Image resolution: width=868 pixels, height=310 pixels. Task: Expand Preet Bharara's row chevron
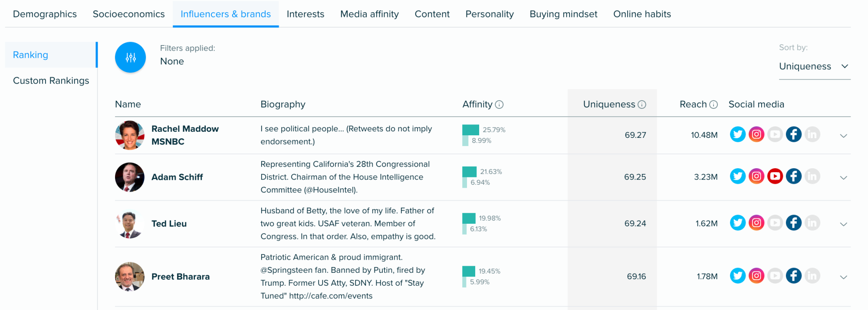click(843, 277)
